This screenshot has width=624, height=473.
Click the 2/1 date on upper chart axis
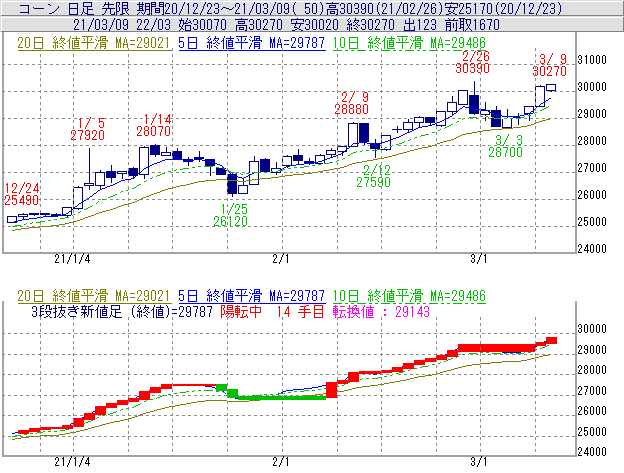(281, 259)
